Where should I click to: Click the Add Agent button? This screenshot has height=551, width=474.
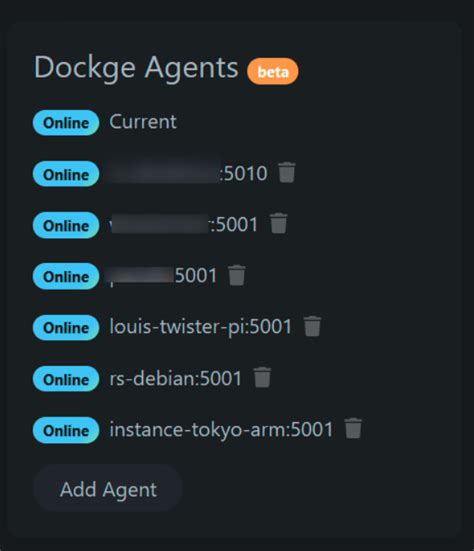(x=108, y=489)
